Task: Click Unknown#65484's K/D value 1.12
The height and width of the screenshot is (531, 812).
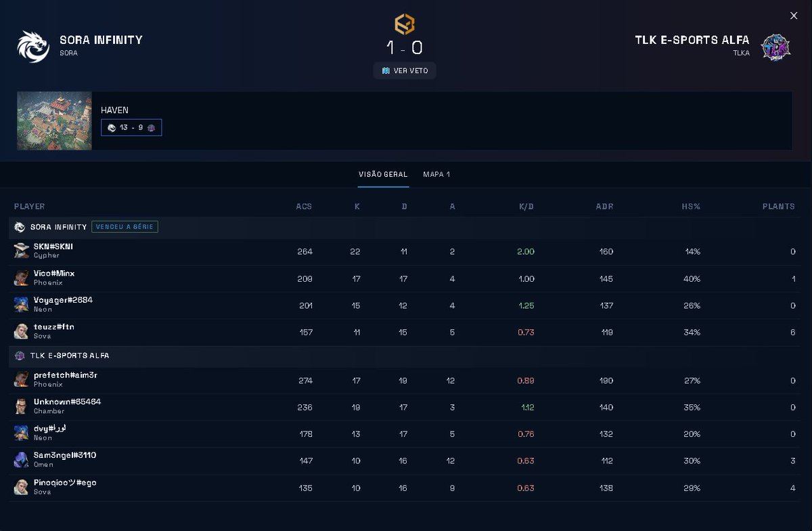Action: pos(527,407)
